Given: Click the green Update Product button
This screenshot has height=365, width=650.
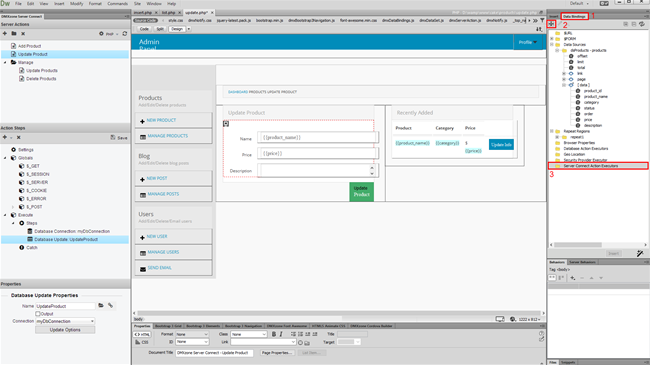Looking at the screenshot, I should [361, 191].
